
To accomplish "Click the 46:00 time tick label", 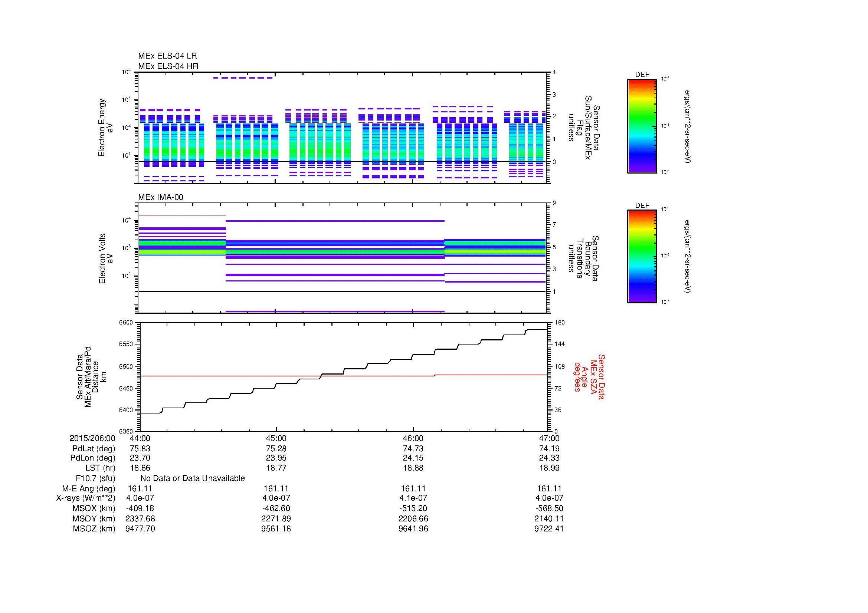I will (x=413, y=438).
